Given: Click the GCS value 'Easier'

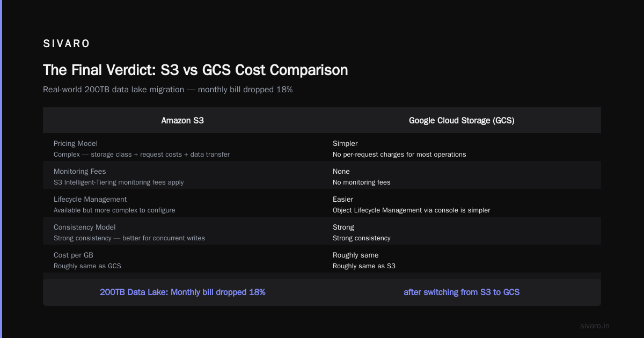Looking at the screenshot, I should (x=343, y=199).
